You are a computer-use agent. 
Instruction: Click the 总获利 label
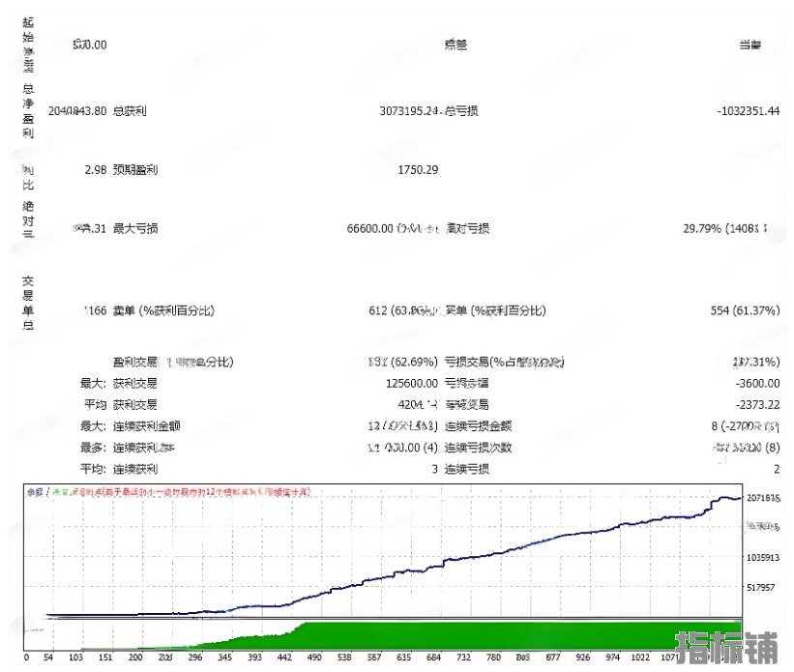130,111
